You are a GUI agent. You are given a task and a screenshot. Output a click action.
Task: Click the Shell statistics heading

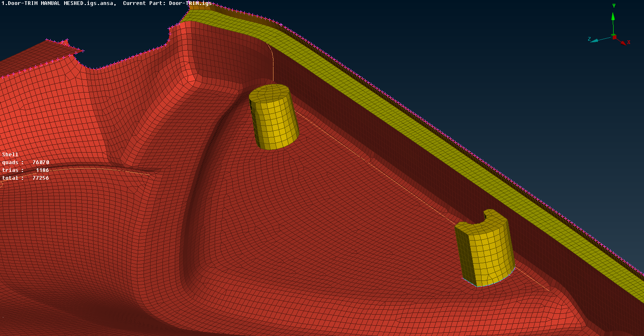[x=10, y=155]
